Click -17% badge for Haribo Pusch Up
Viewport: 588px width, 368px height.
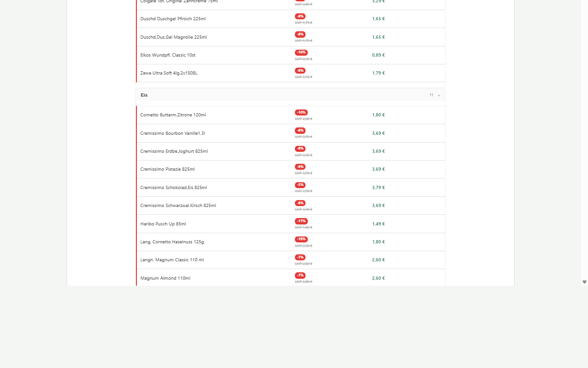pyautogui.click(x=301, y=221)
